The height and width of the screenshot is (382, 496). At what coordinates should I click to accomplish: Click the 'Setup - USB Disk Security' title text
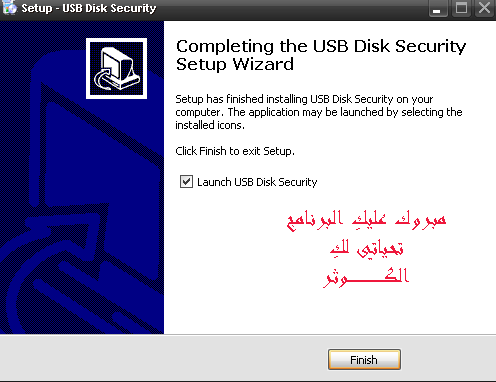coord(89,8)
